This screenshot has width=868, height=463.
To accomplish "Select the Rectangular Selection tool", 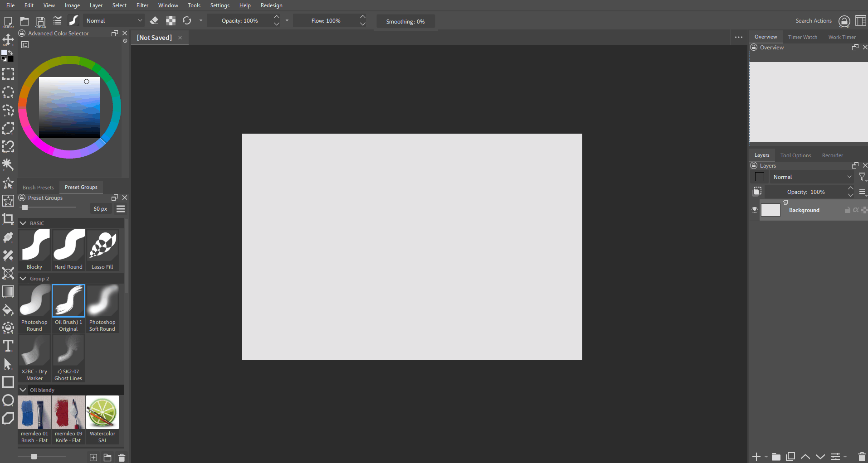I will 8,74.
